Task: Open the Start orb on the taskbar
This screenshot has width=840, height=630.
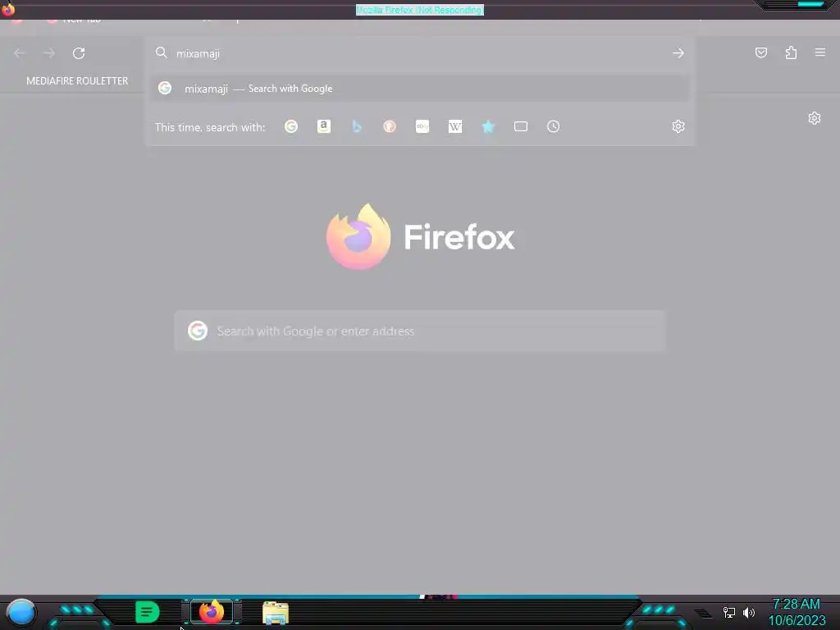Action: 21,612
